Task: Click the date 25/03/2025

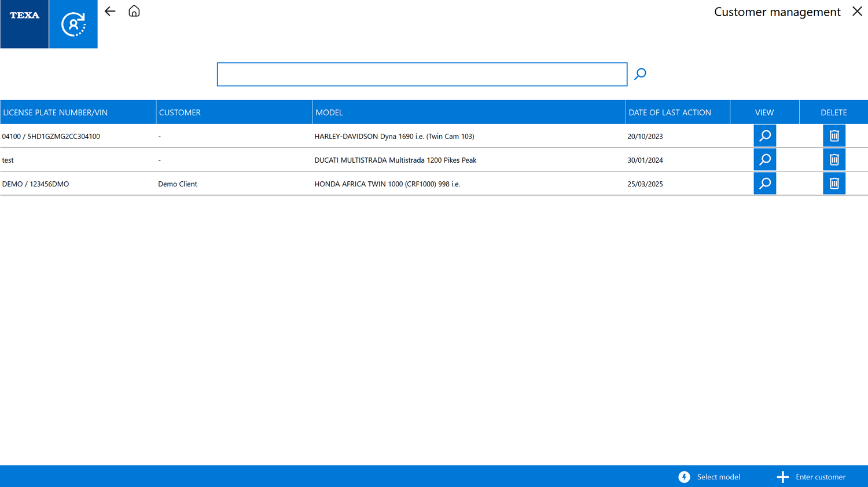Action: click(645, 184)
